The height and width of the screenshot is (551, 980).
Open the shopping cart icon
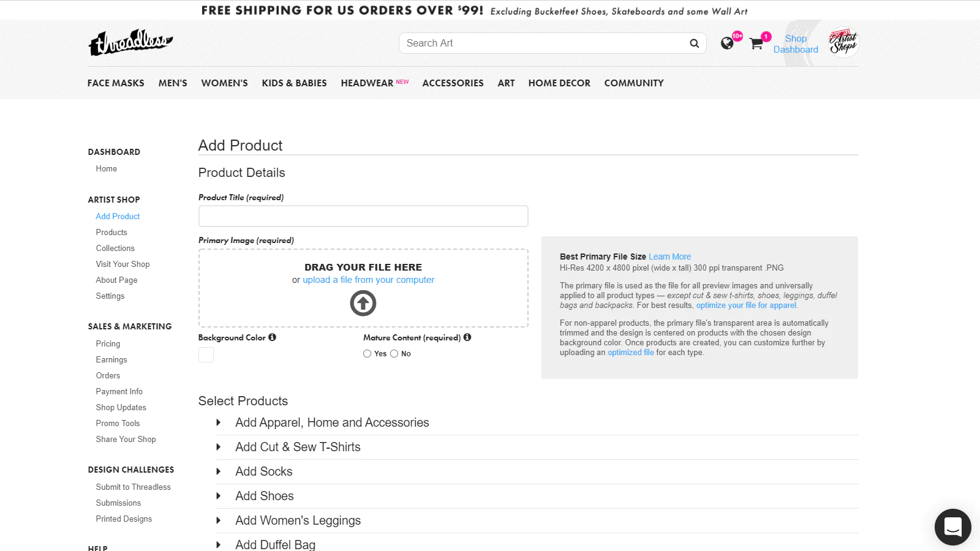click(x=756, y=43)
